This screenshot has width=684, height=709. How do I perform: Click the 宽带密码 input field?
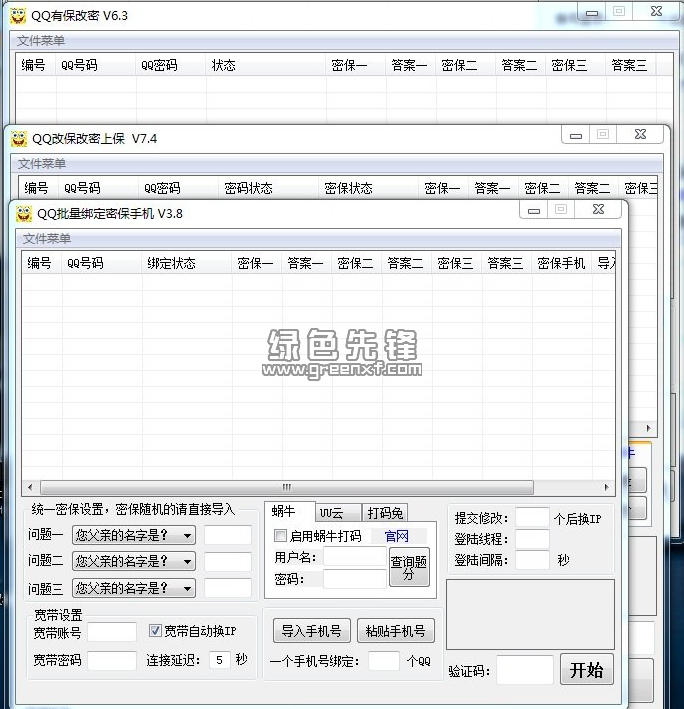[x=112, y=660]
